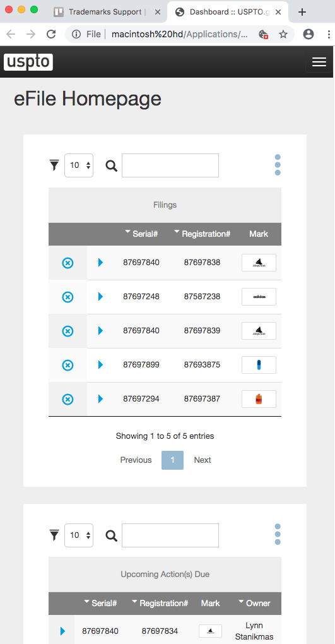The height and width of the screenshot is (644, 335).
Task: Click the search magnifier in Upcoming Actions panel
Action: pos(111,535)
